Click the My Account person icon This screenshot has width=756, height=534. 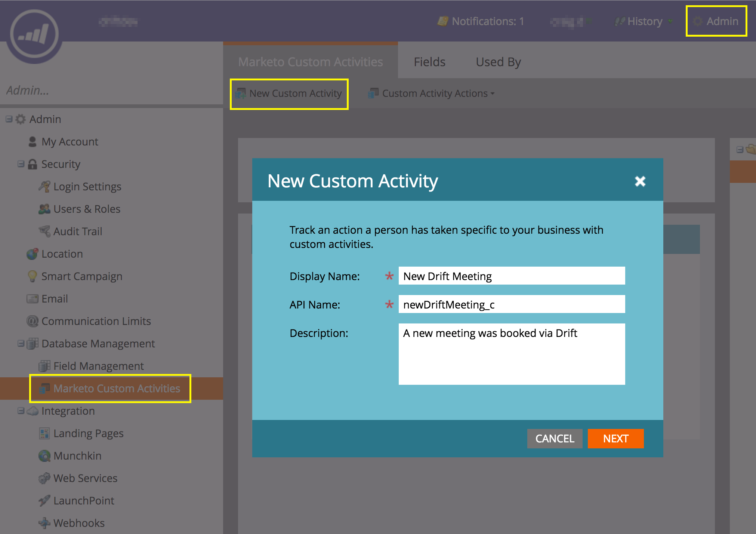33,142
